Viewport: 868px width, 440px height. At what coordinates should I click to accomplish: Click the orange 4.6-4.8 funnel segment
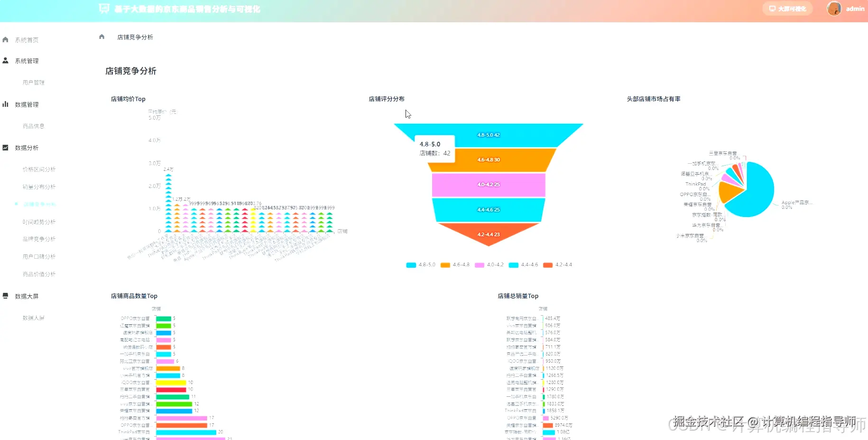coord(492,160)
